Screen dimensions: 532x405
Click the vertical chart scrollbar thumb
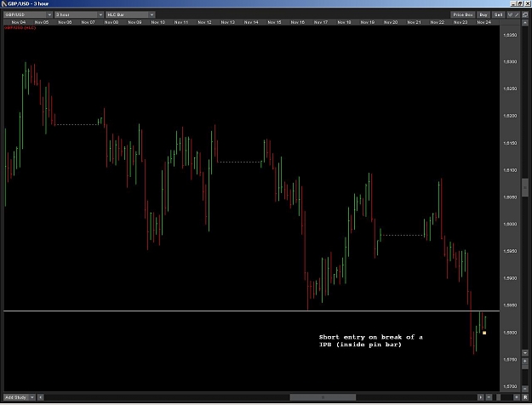tap(525, 187)
